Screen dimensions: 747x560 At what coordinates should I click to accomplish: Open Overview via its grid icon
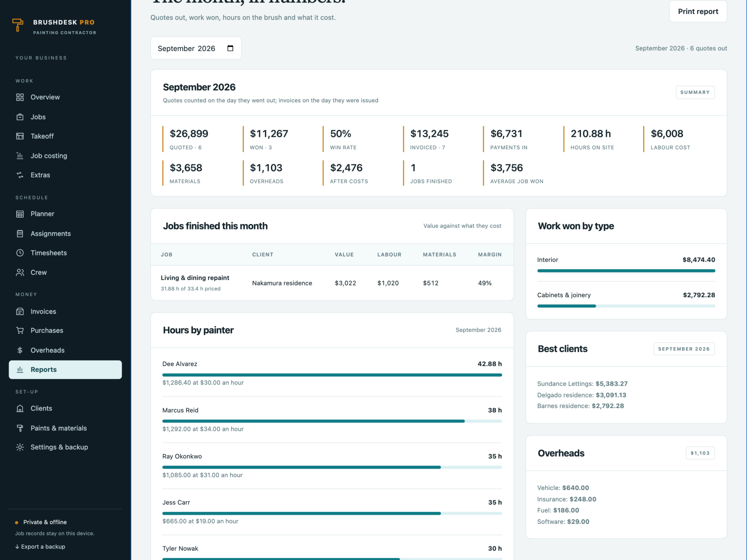(x=20, y=97)
